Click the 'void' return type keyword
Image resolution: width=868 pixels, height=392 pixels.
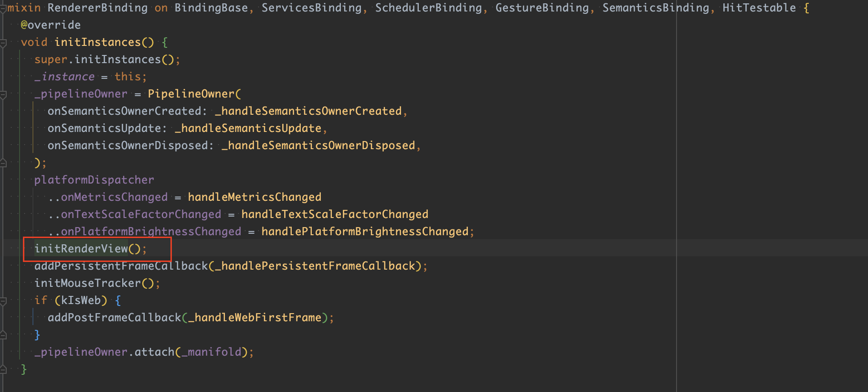click(34, 42)
